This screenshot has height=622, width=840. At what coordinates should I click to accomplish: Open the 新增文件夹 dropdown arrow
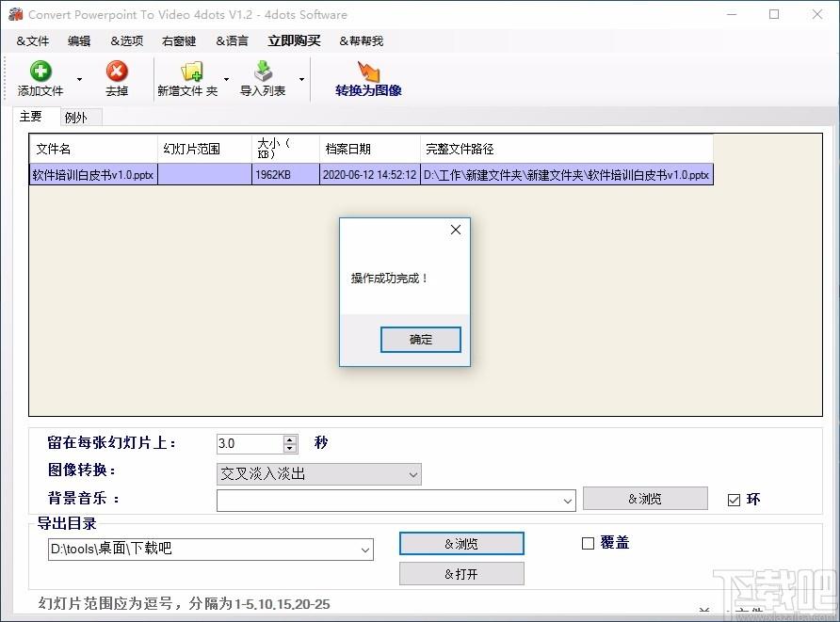[x=226, y=79]
